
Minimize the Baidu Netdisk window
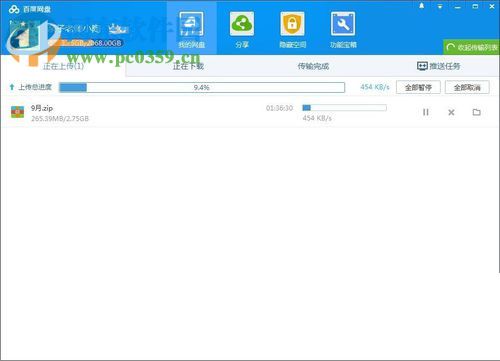click(x=458, y=6)
